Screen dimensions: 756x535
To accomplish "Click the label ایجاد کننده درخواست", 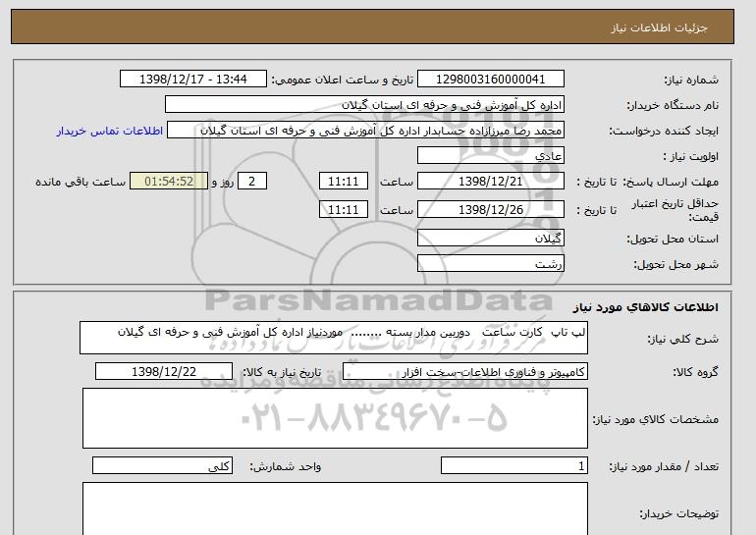I will 664,132.
